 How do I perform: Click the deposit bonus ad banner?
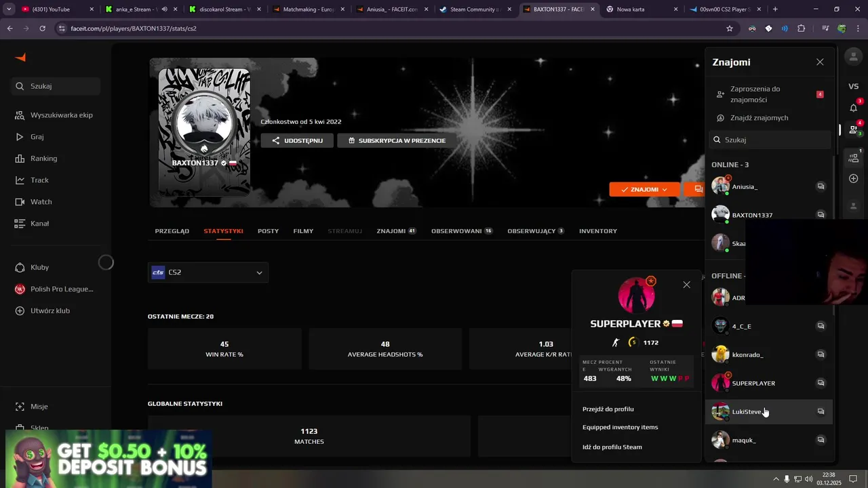coord(108,459)
